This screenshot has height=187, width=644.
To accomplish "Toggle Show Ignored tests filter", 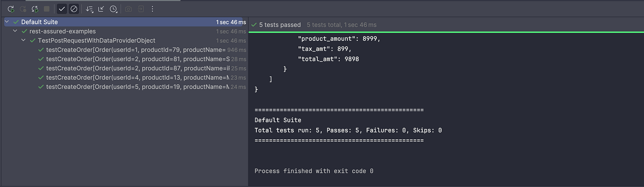I will (74, 9).
